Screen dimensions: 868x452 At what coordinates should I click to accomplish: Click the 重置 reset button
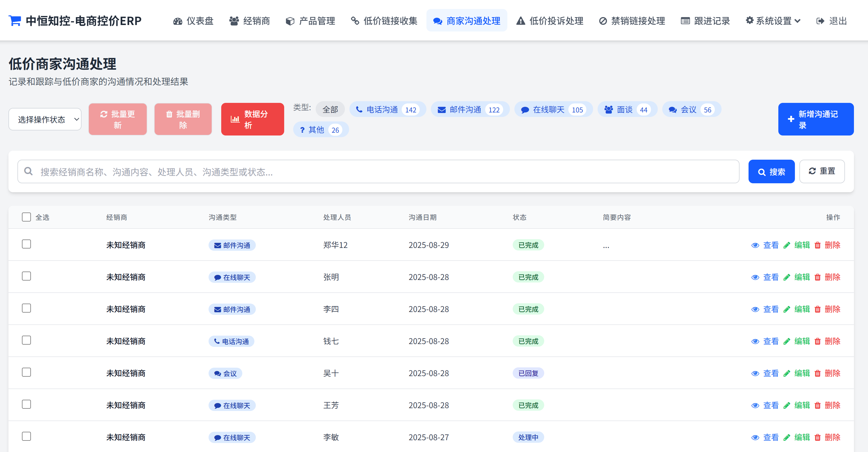coord(822,171)
